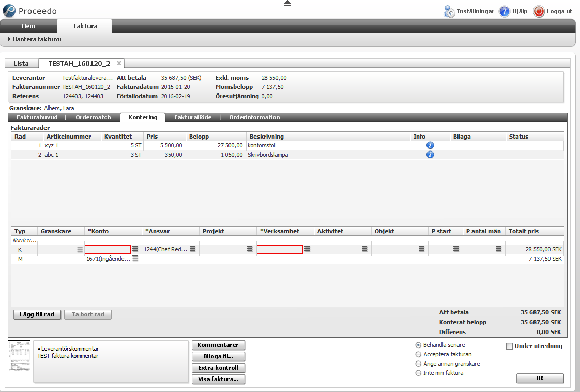Click the Belopp column header

(216, 137)
